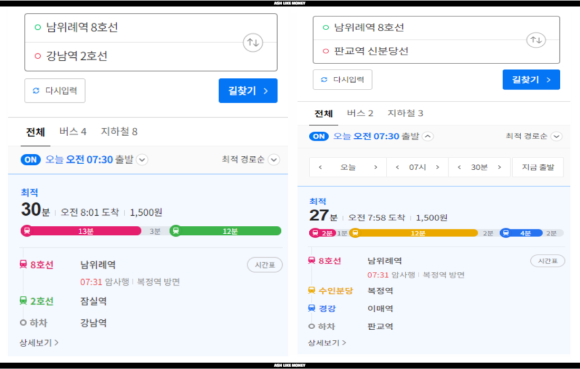Screen dimensions: 580x369
Task: Click refresh icon on left 다시입력 button
Action: pyautogui.click(x=36, y=91)
